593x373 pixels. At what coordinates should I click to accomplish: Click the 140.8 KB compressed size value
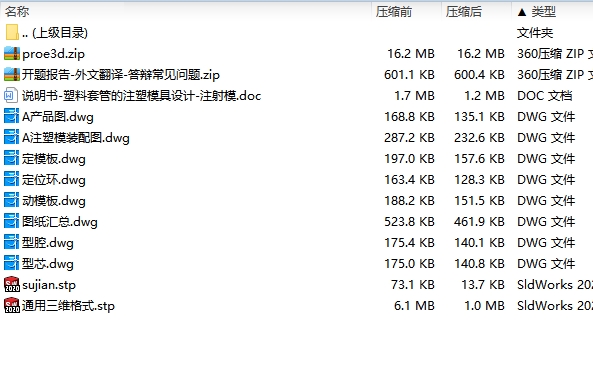click(x=479, y=264)
